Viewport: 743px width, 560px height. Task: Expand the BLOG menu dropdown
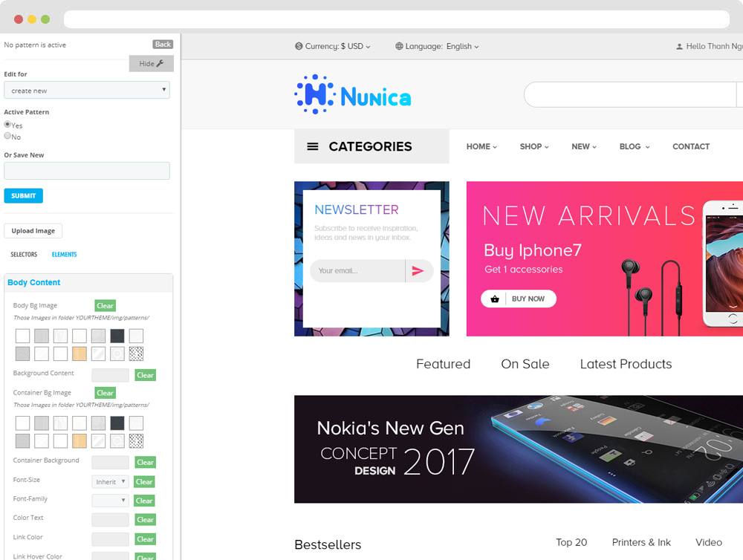[635, 147]
